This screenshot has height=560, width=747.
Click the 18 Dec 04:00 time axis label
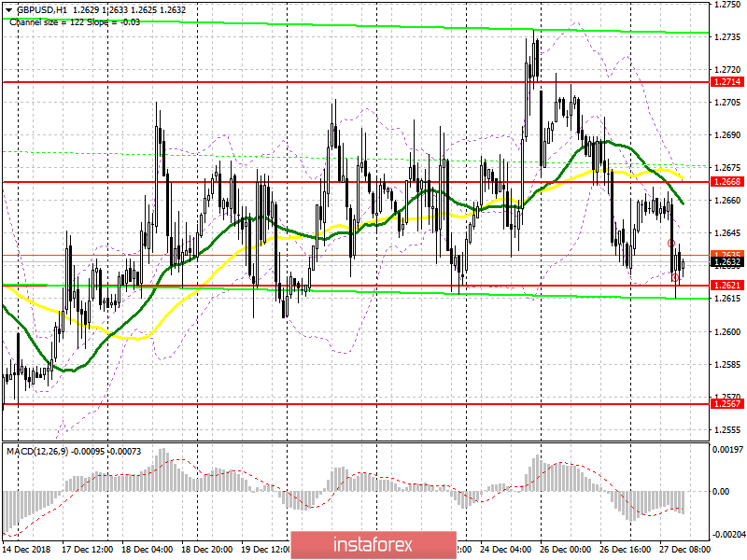pyautogui.click(x=148, y=549)
